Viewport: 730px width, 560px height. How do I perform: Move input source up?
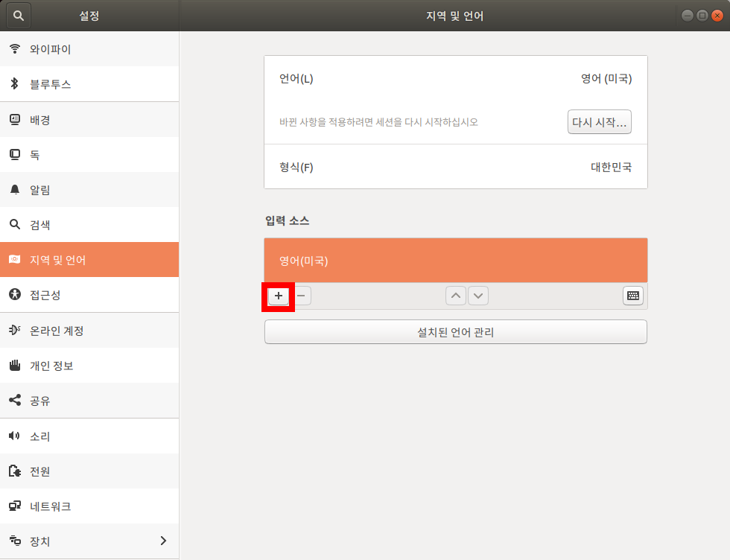pos(456,296)
